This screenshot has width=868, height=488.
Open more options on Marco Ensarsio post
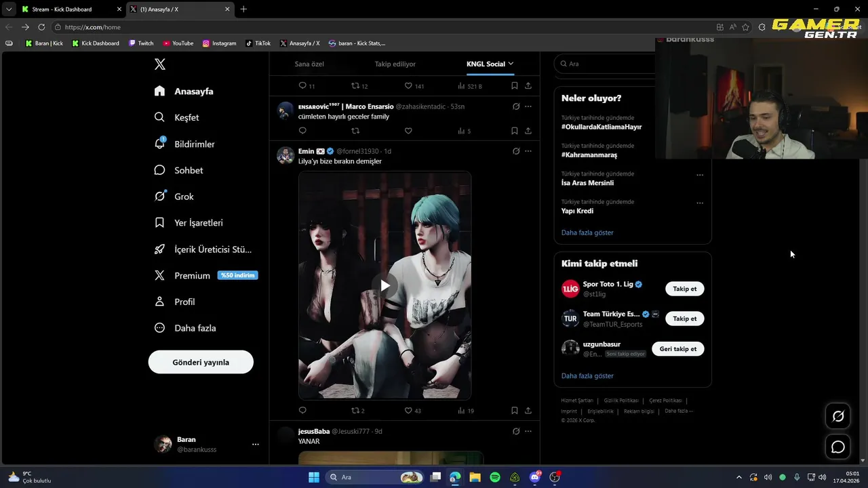pos(528,106)
